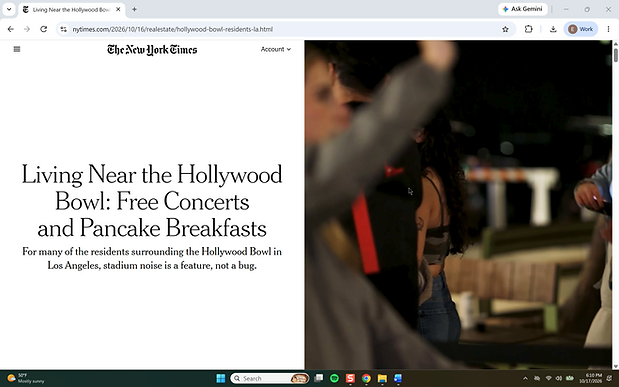Open the volume tray icon

click(x=559, y=378)
